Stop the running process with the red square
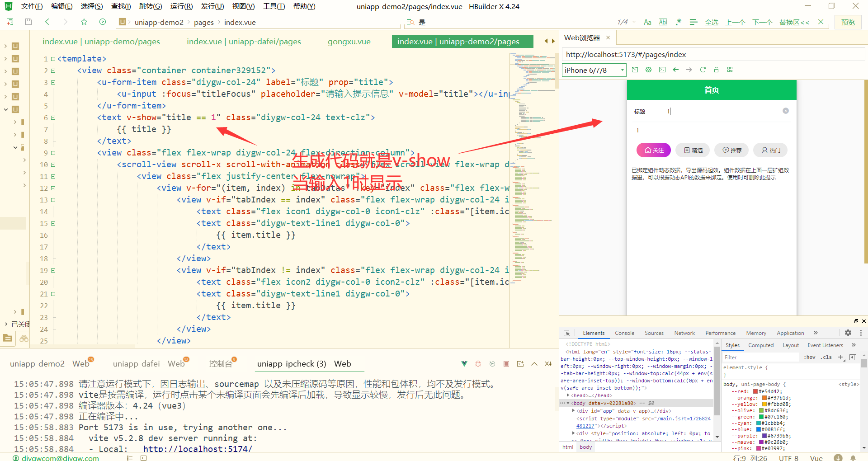This screenshot has height=461, width=868. (x=506, y=363)
